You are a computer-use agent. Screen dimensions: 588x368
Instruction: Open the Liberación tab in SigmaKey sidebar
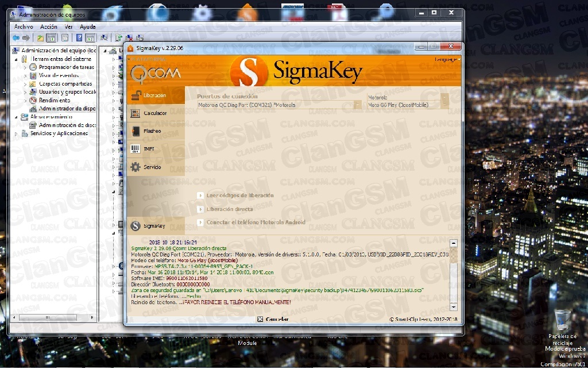(156, 95)
